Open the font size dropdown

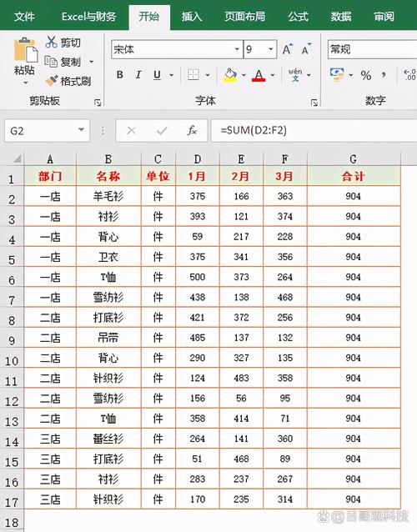(x=271, y=49)
